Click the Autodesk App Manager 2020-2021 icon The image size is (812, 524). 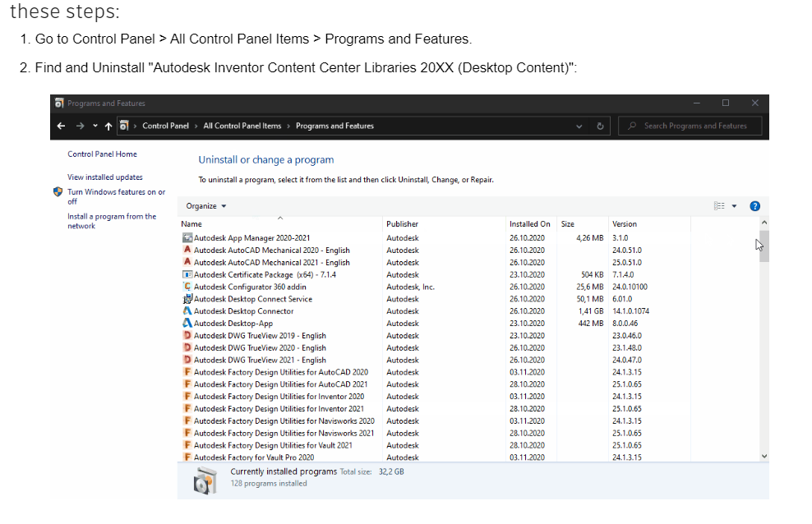[x=187, y=238]
